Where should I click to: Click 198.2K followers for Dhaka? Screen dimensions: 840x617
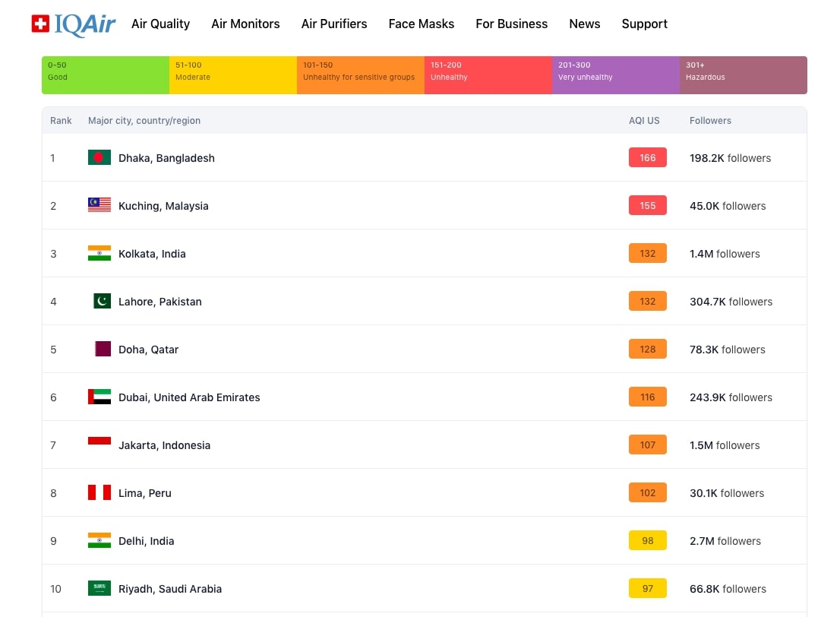(730, 158)
